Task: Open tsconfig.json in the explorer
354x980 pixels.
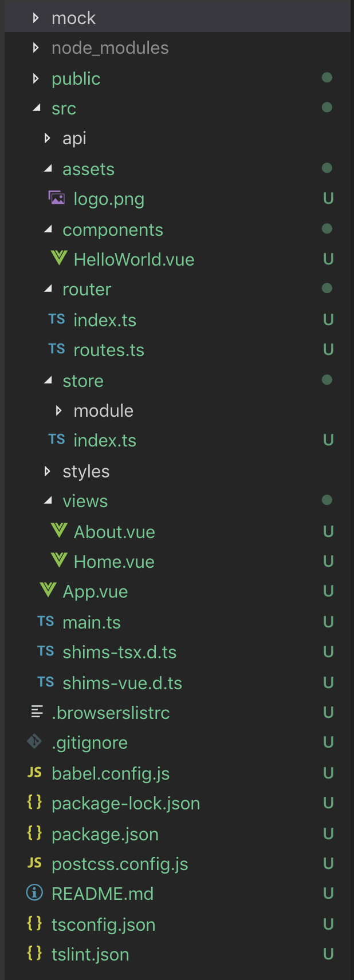Action: 103,924
